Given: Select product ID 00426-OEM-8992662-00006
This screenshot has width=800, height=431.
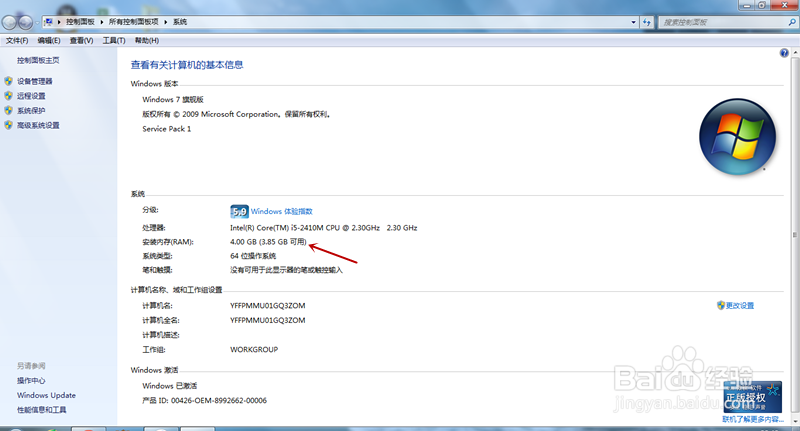Looking at the screenshot, I should point(219,400).
